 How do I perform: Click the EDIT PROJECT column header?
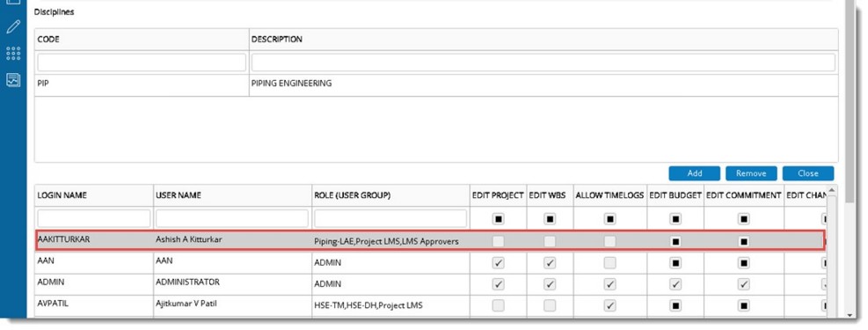click(x=499, y=195)
